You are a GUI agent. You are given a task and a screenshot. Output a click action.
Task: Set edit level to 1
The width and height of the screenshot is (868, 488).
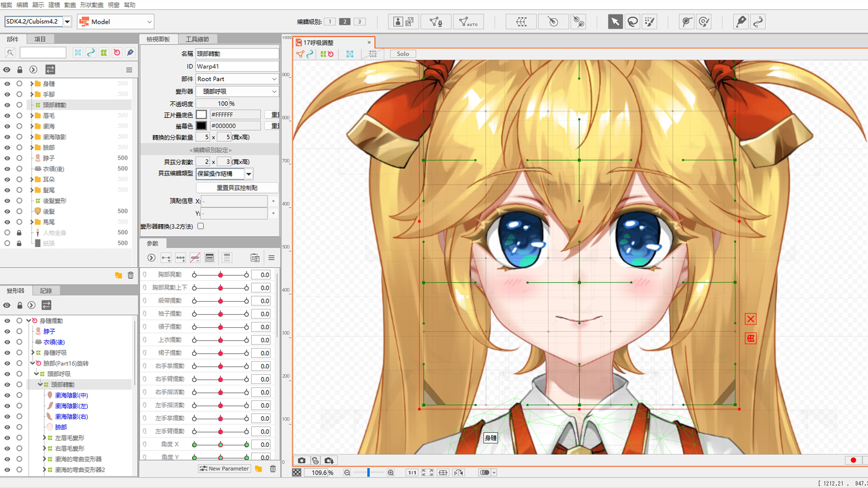point(330,21)
